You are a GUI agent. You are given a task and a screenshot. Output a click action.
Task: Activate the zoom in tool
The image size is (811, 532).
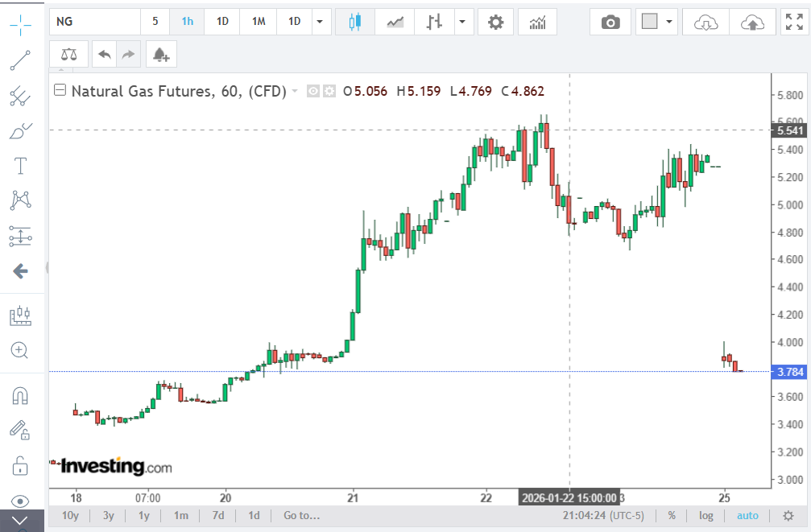pyautogui.click(x=19, y=351)
